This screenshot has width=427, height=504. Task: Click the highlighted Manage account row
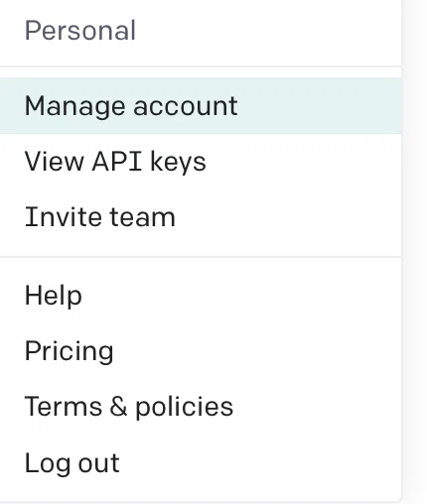coord(201,106)
